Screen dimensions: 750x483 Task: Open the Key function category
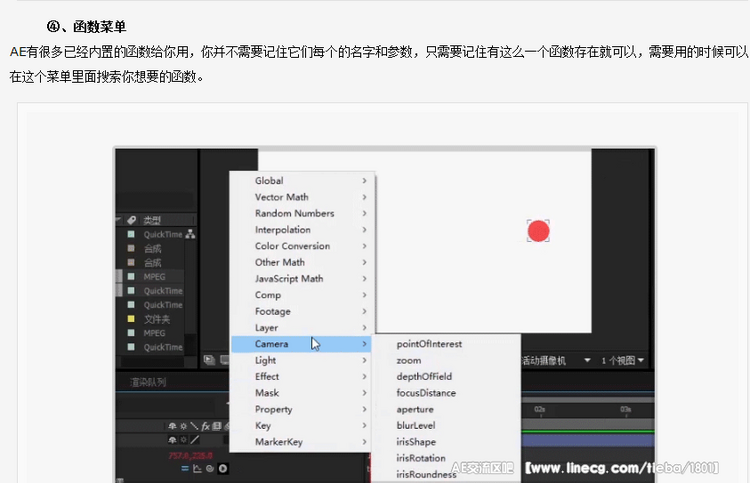[x=302, y=426]
